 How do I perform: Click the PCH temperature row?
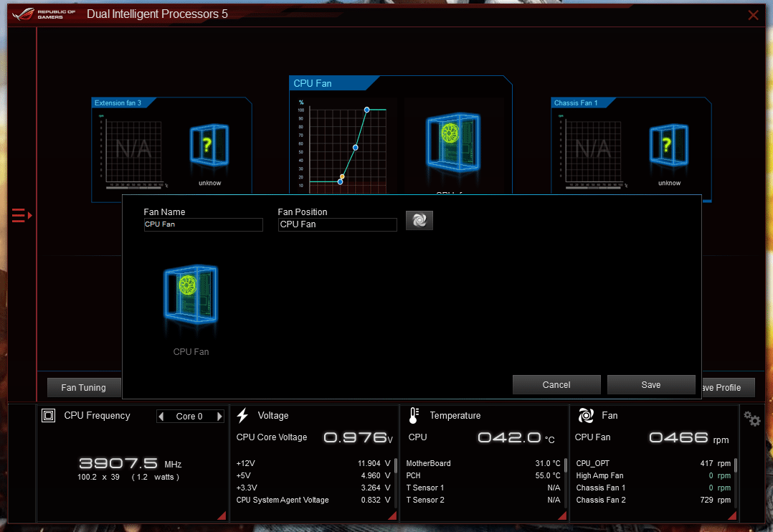coord(483,476)
